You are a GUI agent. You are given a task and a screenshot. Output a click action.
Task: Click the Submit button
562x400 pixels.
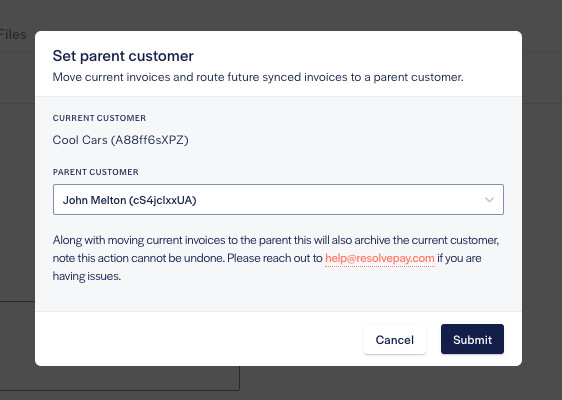(472, 339)
